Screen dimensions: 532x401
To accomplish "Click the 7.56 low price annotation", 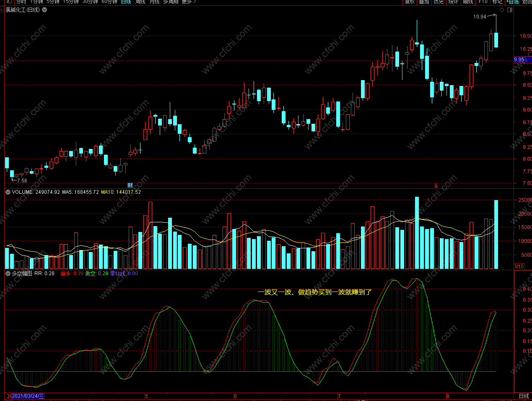I will coord(22,181).
